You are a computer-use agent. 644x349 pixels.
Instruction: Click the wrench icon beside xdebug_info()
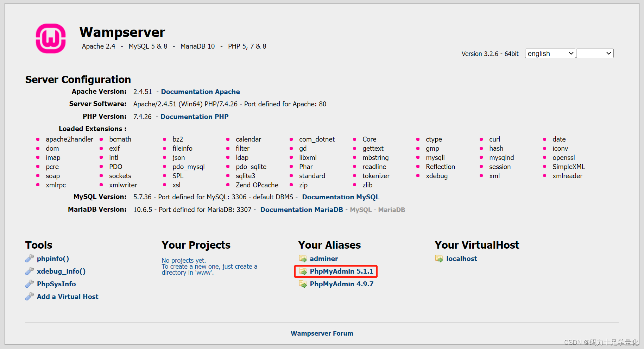pyautogui.click(x=30, y=271)
